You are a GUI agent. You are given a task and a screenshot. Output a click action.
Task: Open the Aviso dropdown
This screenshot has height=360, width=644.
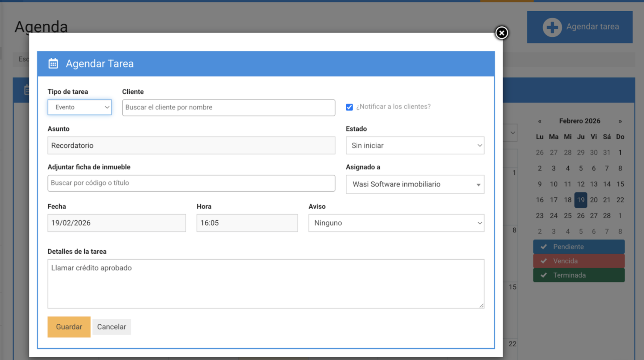click(396, 223)
